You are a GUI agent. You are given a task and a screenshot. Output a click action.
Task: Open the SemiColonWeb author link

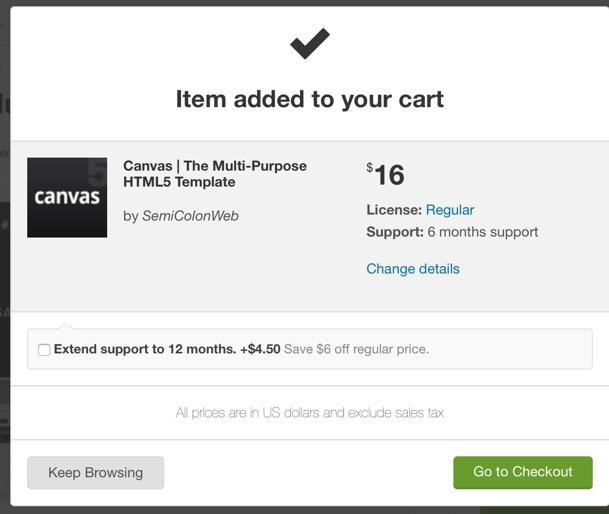(x=190, y=216)
